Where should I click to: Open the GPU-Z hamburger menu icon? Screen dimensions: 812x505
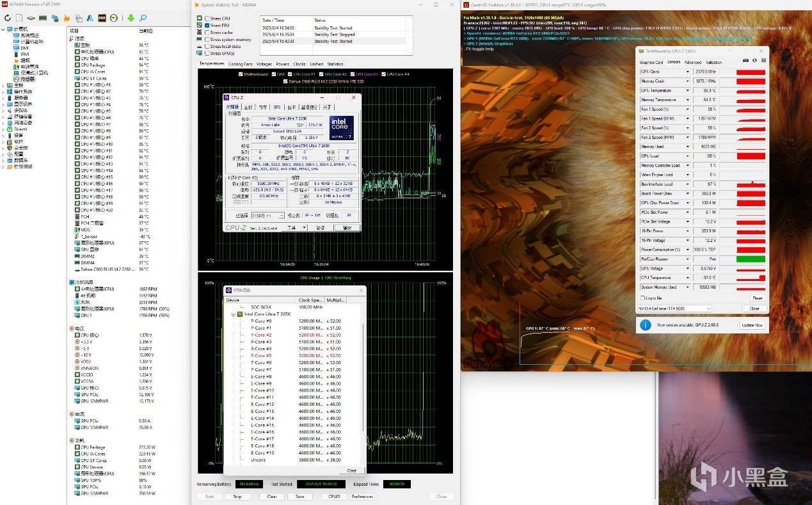[x=763, y=60]
